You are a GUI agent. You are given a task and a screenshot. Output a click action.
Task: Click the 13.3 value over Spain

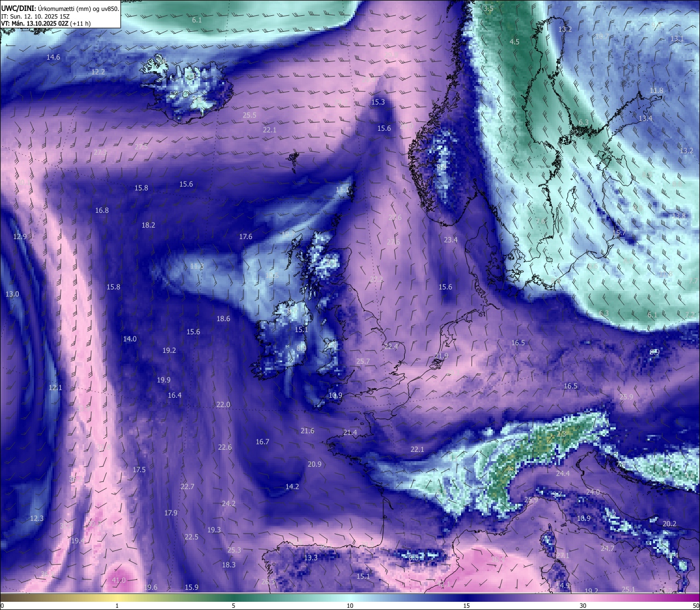(311, 557)
